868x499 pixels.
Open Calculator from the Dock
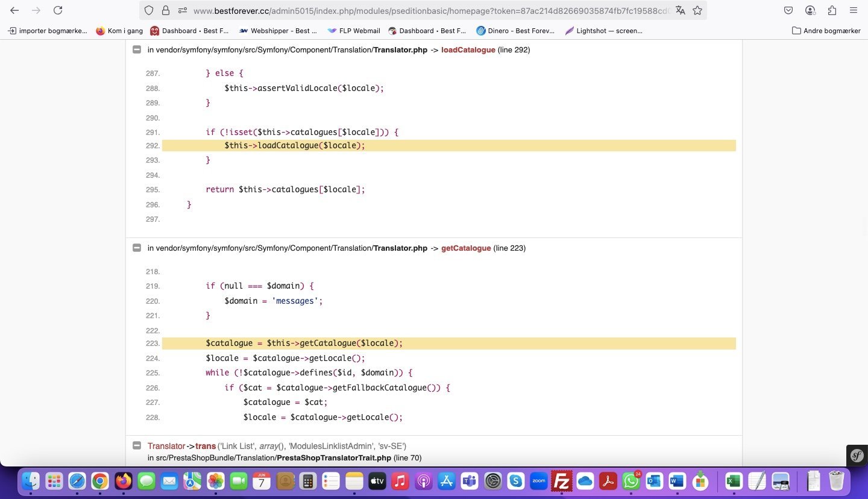point(308,481)
